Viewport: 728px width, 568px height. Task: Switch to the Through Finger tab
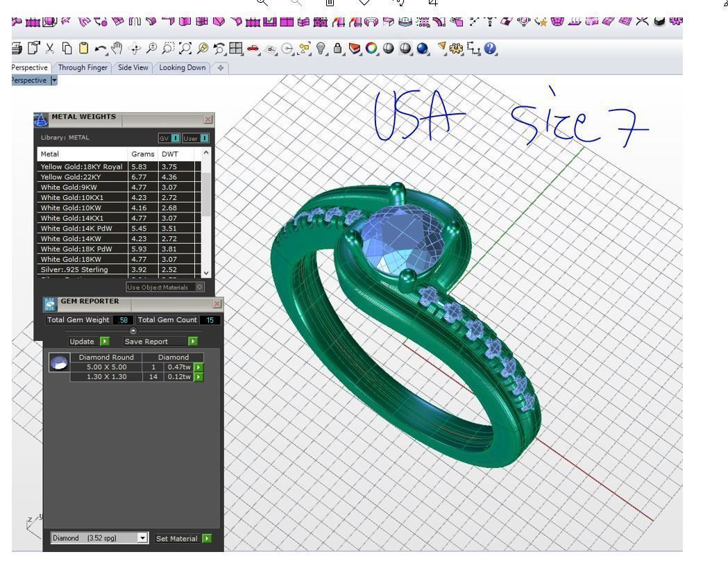pyautogui.click(x=83, y=67)
